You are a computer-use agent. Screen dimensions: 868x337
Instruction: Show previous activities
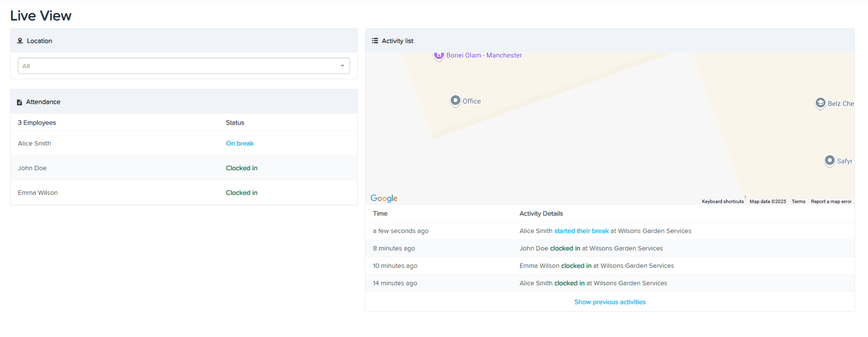pyautogui.click(x=610, y=302)
